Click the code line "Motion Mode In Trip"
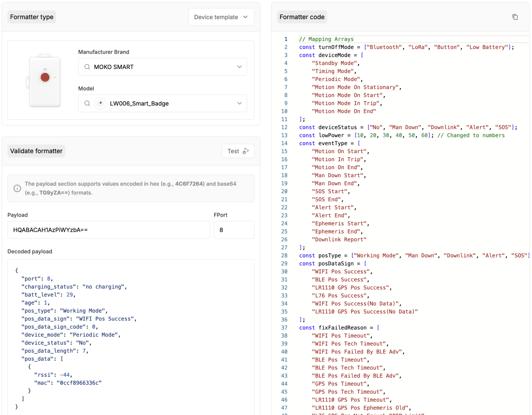Image resolution: width=532 pixels, height=415 pixels. (347, 103)
